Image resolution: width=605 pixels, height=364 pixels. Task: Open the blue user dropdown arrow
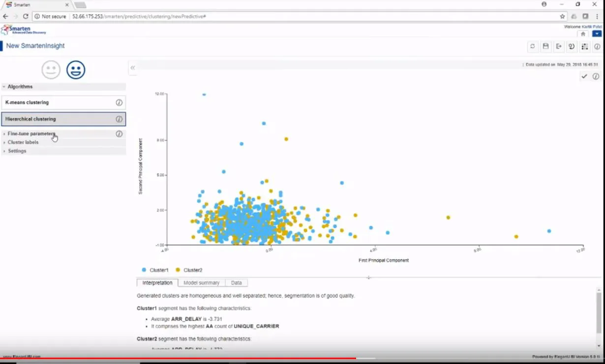click(x=597, y=34)
